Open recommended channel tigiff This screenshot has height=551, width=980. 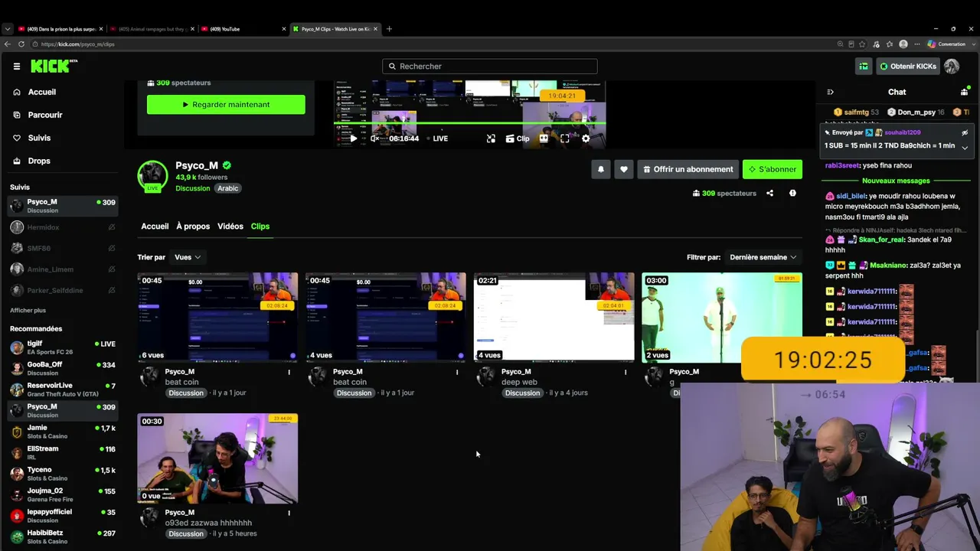click(x=61, y=347)
